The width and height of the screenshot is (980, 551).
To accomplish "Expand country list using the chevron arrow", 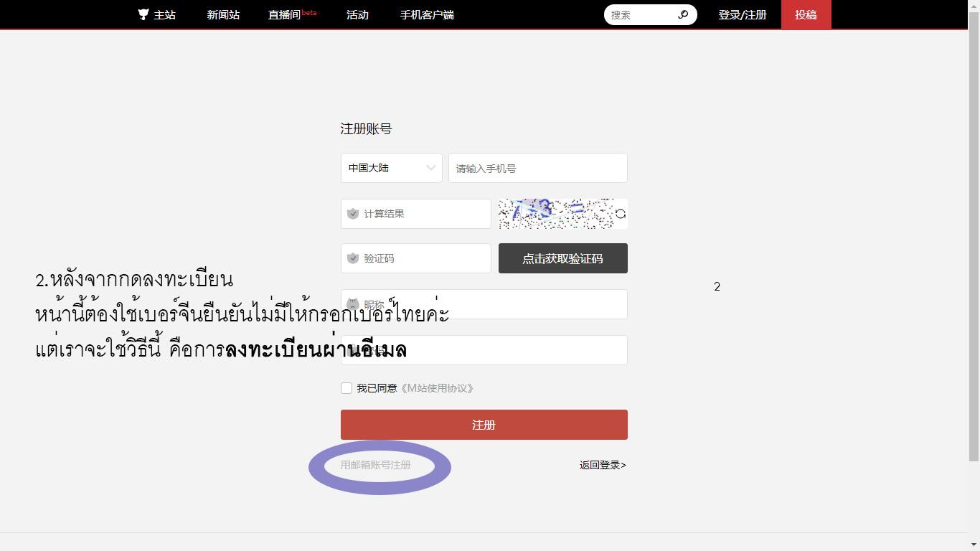I will click(430, 168).
